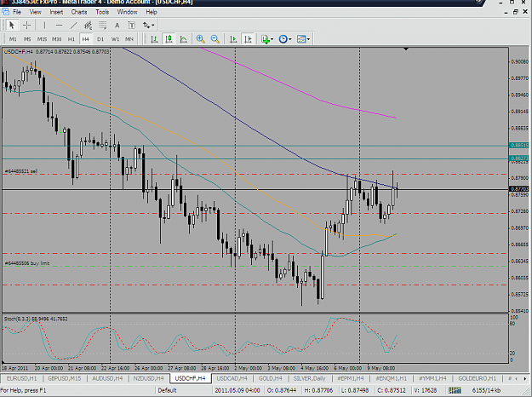This screenshot has height=397, width=532.
Task: Restore the inner chart window
Action: [515, 12]
